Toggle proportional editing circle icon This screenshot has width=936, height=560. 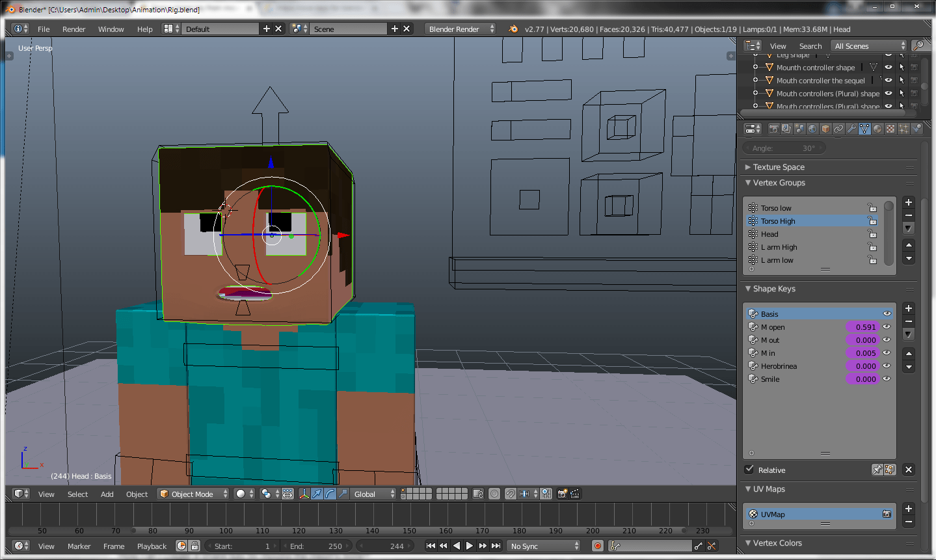494,494
